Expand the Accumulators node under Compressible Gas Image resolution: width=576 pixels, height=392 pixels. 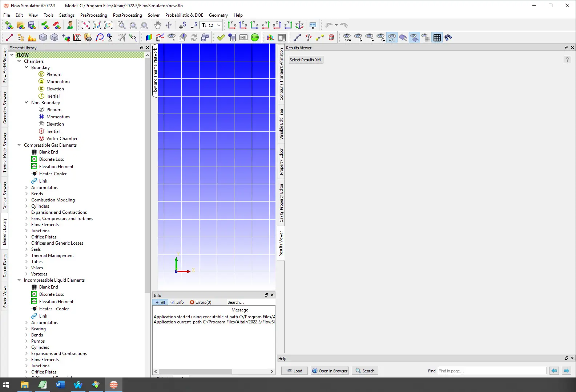pyautogui.click(x=26, y=188)
